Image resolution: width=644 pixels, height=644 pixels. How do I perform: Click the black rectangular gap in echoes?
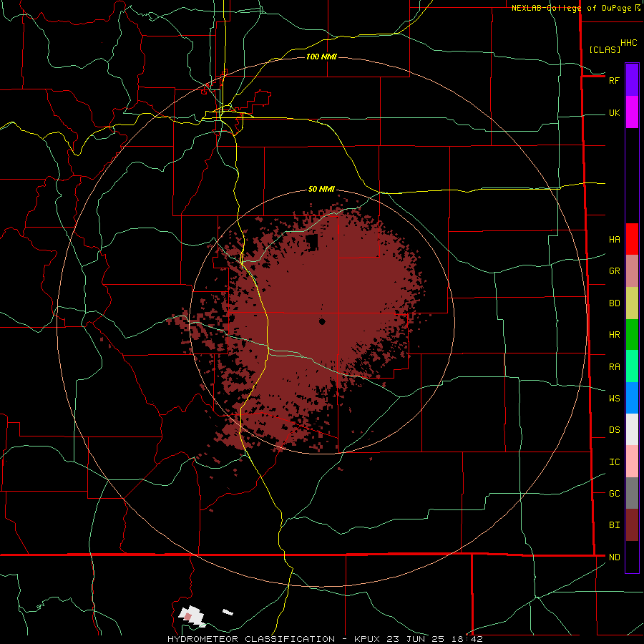click(x=312, y=243)
